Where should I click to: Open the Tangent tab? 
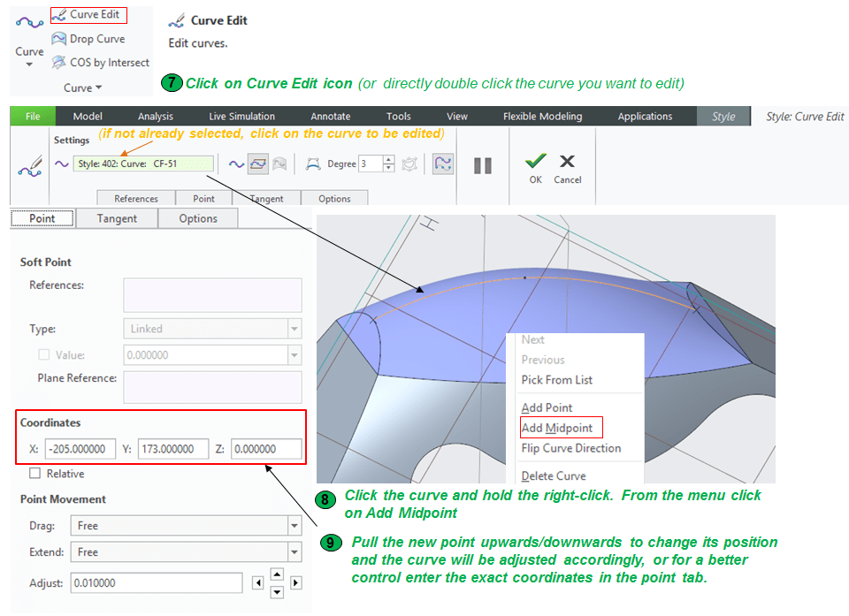click(x=117, y=218)
